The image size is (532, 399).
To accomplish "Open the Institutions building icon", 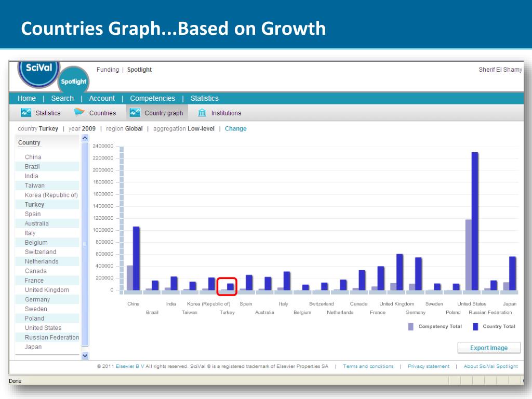I will (202, 113).
